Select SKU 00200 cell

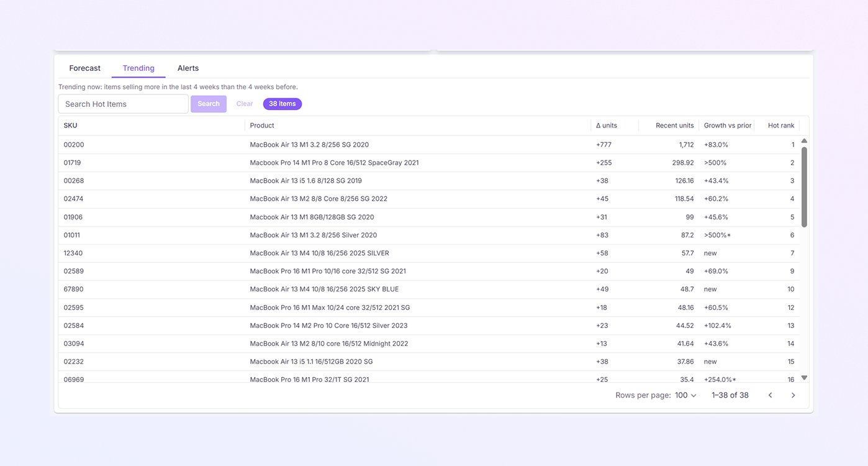tap(151, 145)
